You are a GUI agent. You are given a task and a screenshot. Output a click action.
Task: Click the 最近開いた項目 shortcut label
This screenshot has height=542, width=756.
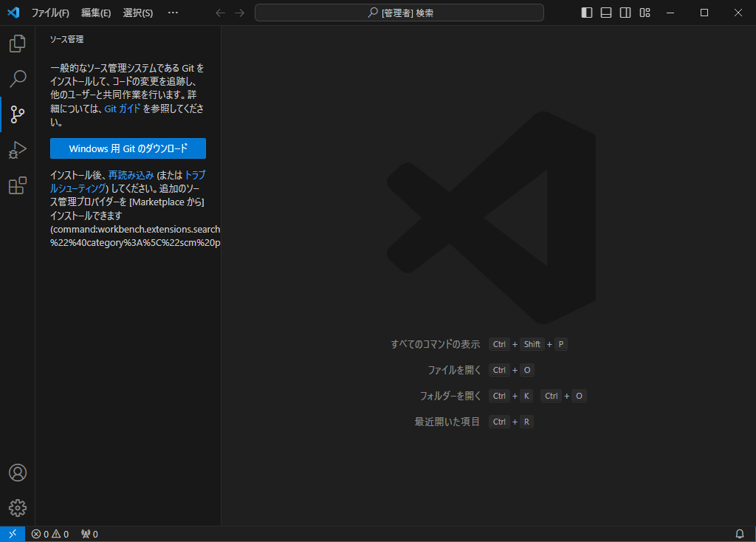coord(447,422)
